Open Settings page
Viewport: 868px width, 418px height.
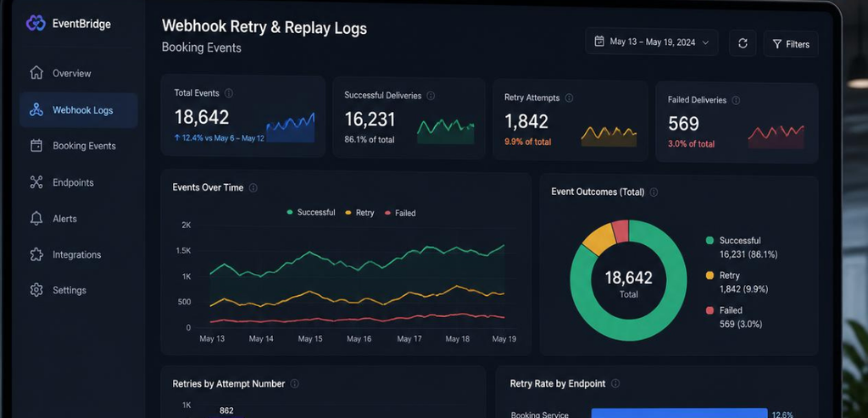point(70,290)
